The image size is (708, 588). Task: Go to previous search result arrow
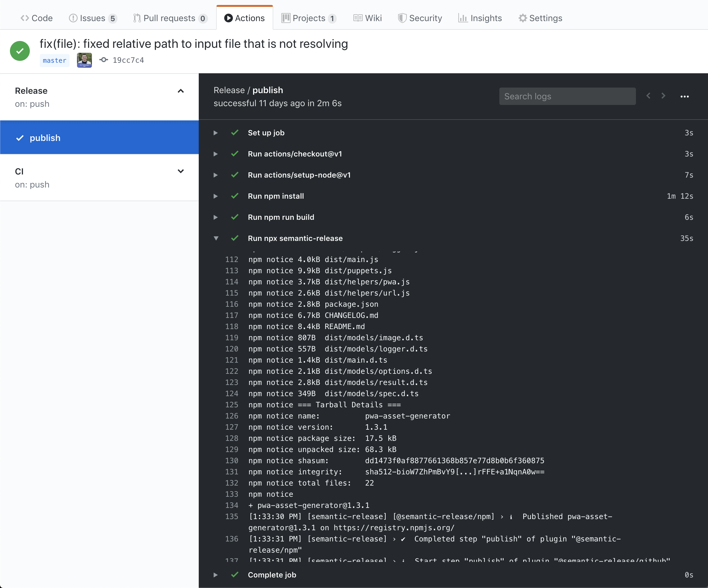click(x=648, y=96)
